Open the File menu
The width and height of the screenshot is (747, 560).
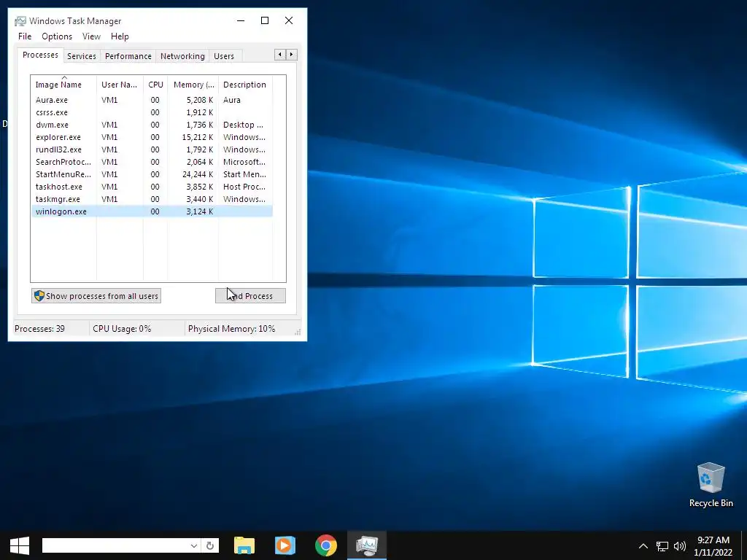(25, 36)
